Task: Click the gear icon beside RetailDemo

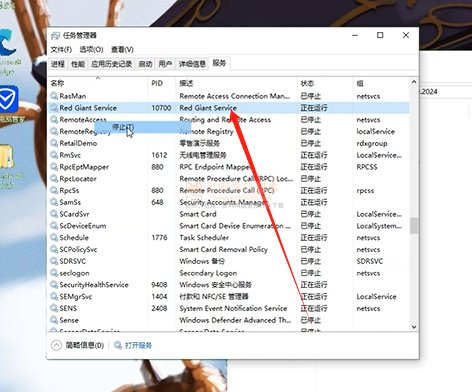Action: (x=54, y=143)
